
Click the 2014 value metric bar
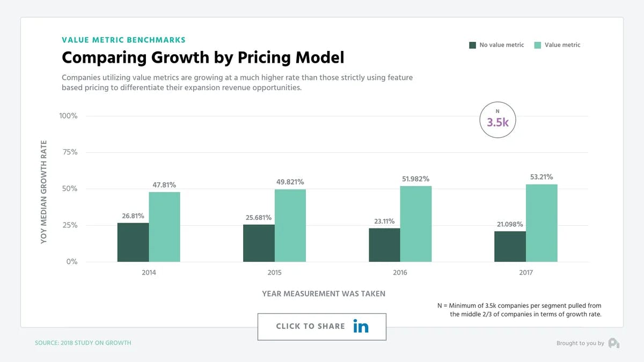[164, 227]
